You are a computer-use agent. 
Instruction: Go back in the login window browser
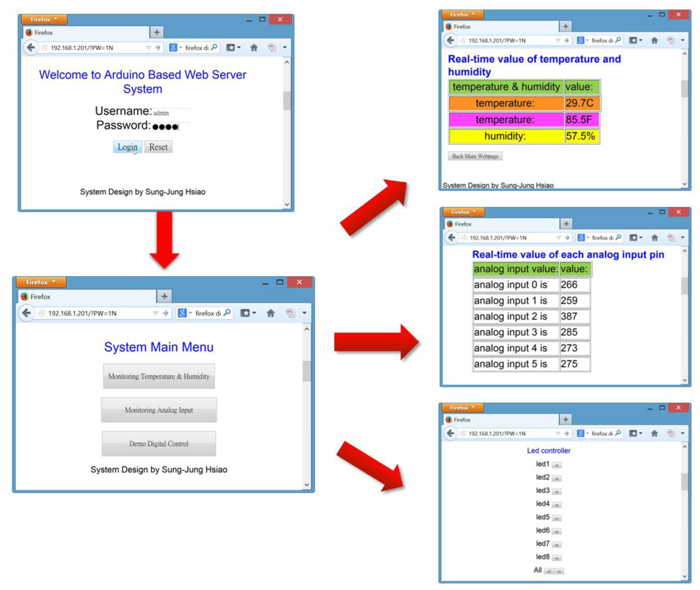30,47
